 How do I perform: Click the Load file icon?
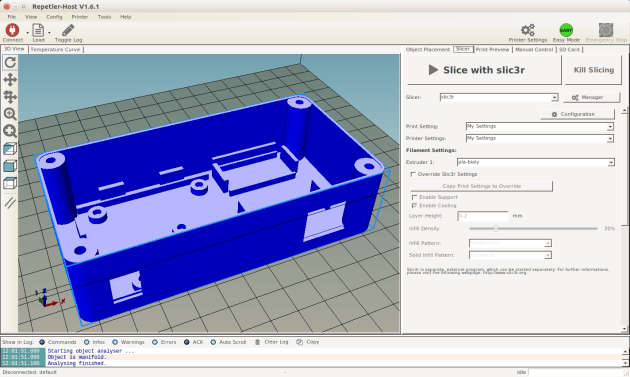pyautogui.click(x=38, y=30)
